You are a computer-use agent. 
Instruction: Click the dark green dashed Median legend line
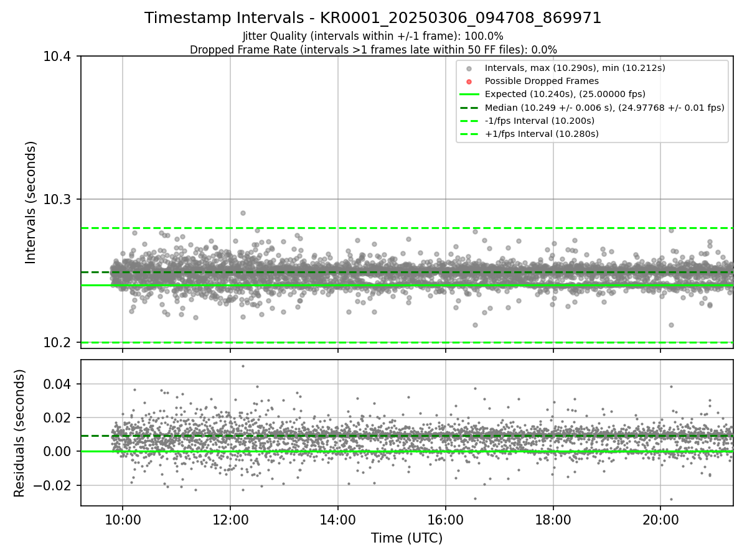pyautogui.click(x=469, y=108)
